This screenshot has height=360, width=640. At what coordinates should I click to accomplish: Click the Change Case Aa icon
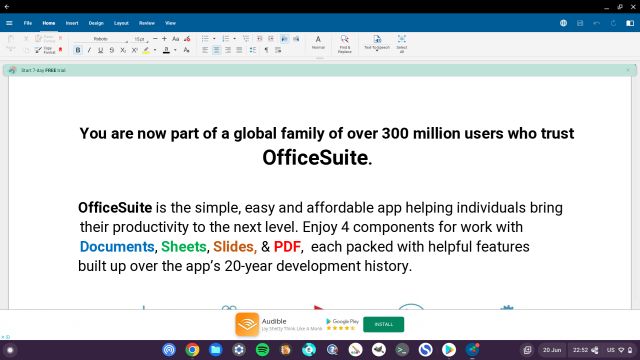point(176,39)
